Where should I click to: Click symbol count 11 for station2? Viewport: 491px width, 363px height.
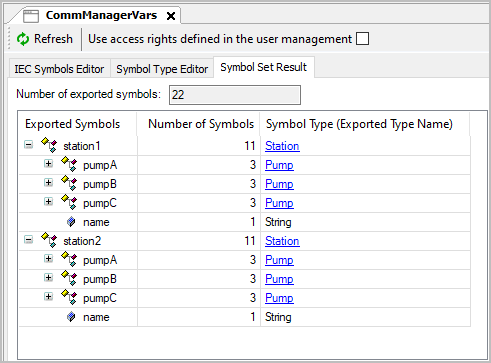[250, 241]
